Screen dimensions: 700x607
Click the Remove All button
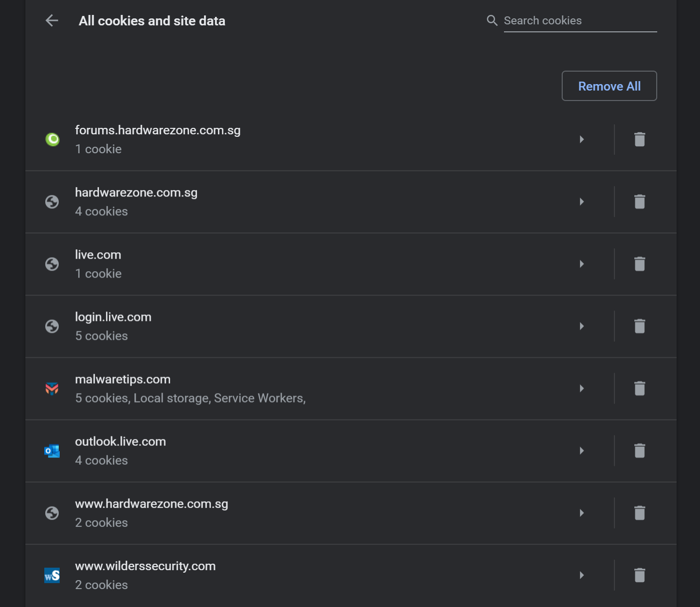[x=609, y=86]
